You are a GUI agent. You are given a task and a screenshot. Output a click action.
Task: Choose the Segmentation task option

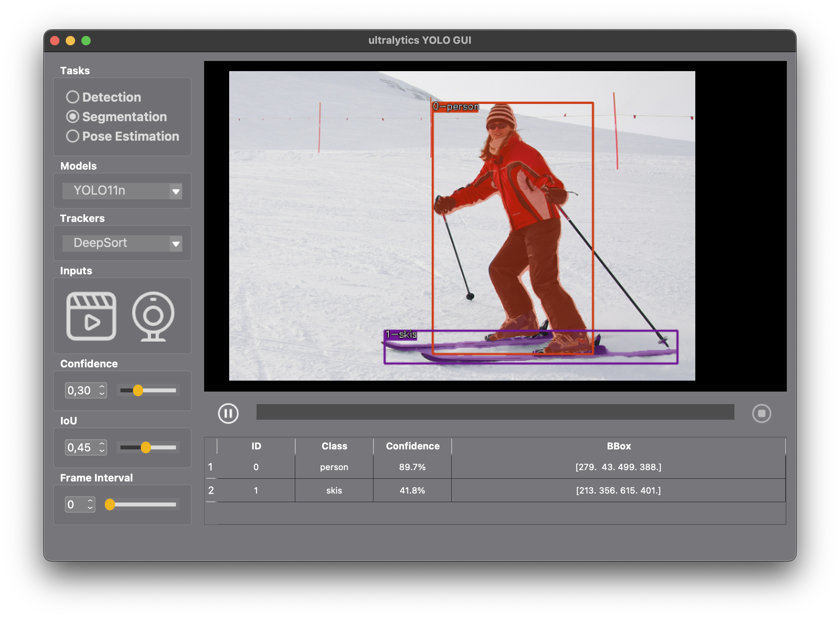click(73, 116)
